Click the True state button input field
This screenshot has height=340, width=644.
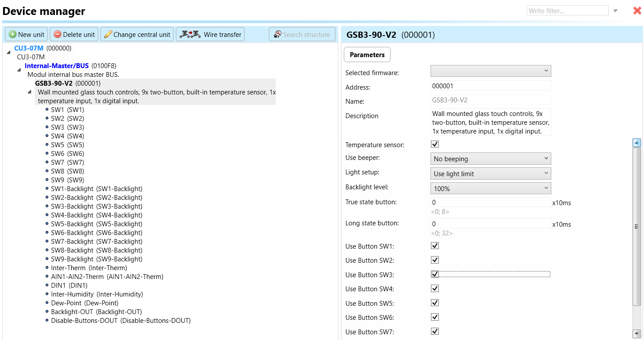[x=490, y=203]
